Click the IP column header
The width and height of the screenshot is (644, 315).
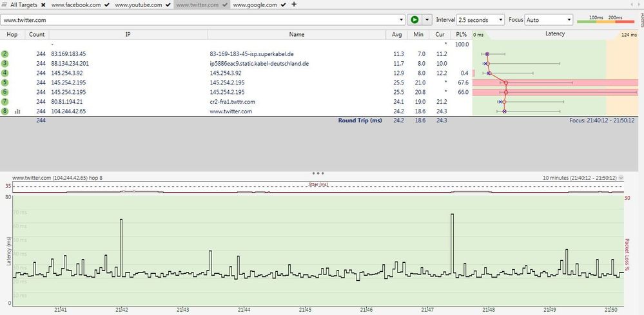[128, 34]
